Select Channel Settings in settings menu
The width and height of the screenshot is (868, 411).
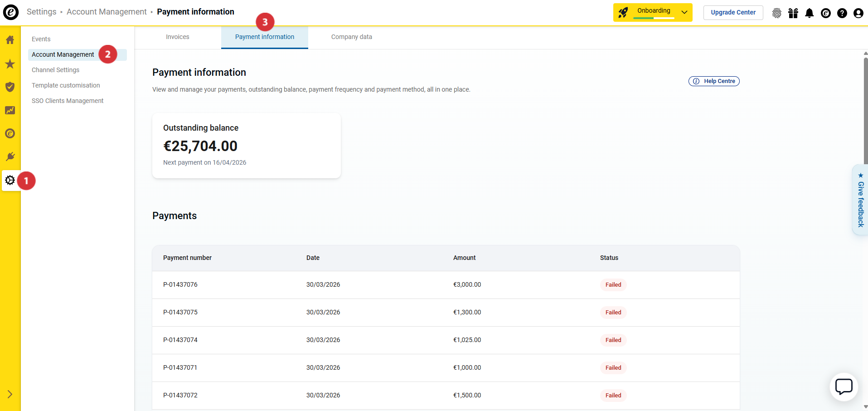pyautogui.click(x=55, y=70)
